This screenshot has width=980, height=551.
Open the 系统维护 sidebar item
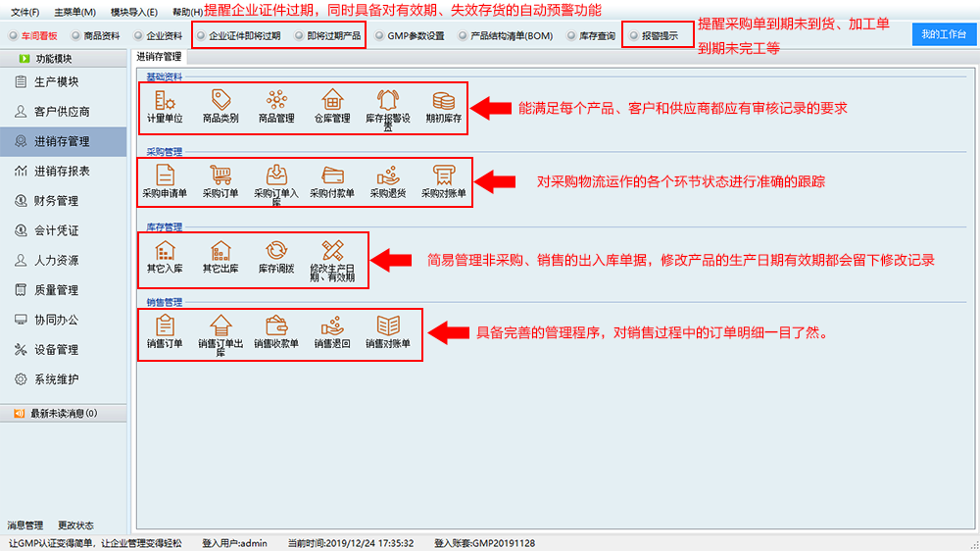coord(63,379)
